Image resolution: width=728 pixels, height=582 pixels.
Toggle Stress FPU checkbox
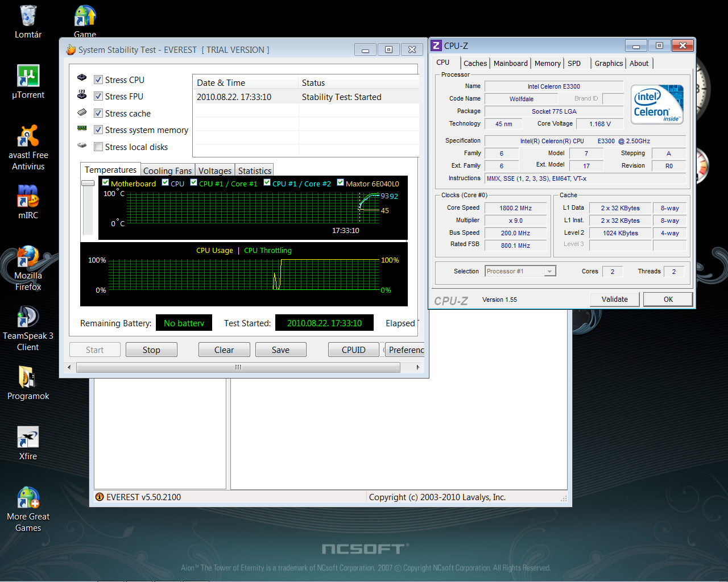(98, 97)
